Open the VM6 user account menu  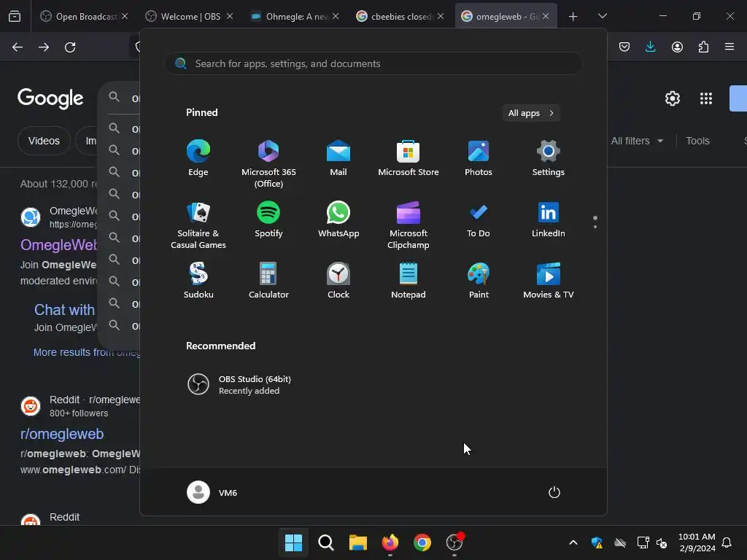tap(212, 492)
